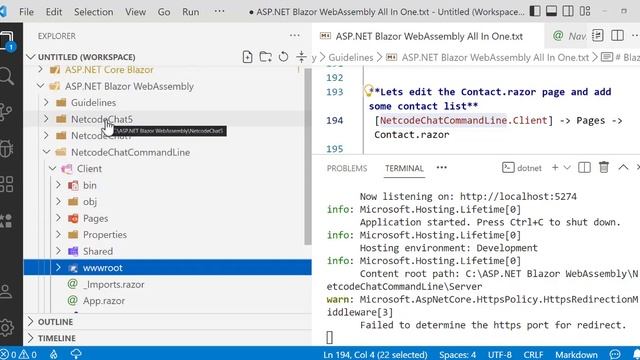Select ASP.NET Blazor WebAssembly All In One.txt tab
This screenshot has width=640, height=360.
pos(429,36)
